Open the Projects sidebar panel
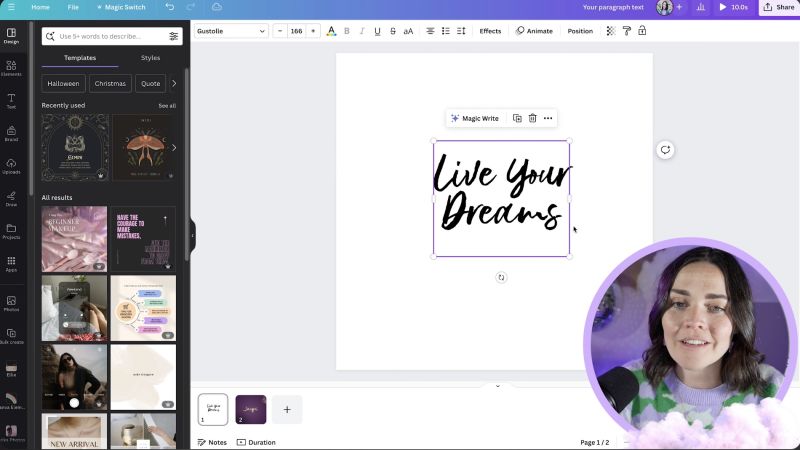 click(11, 231)
